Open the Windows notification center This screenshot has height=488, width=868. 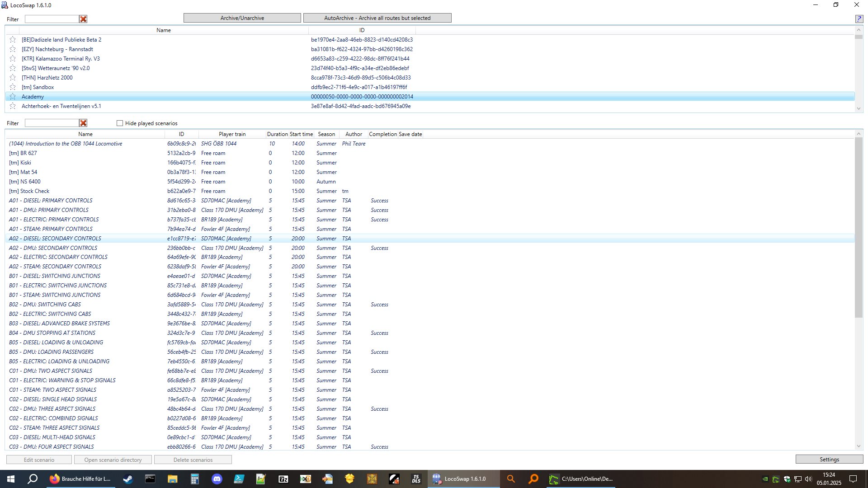853,479
